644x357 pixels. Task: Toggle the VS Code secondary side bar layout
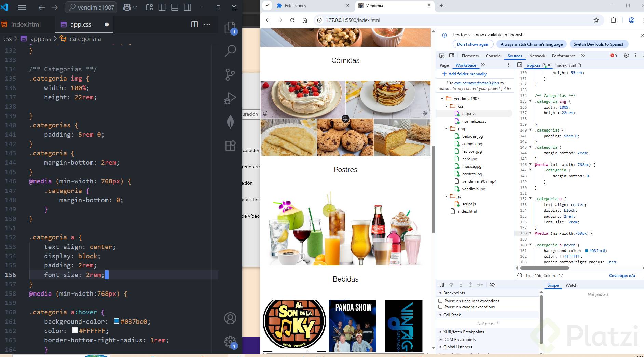pyautogui.click(x=187, y=7)
